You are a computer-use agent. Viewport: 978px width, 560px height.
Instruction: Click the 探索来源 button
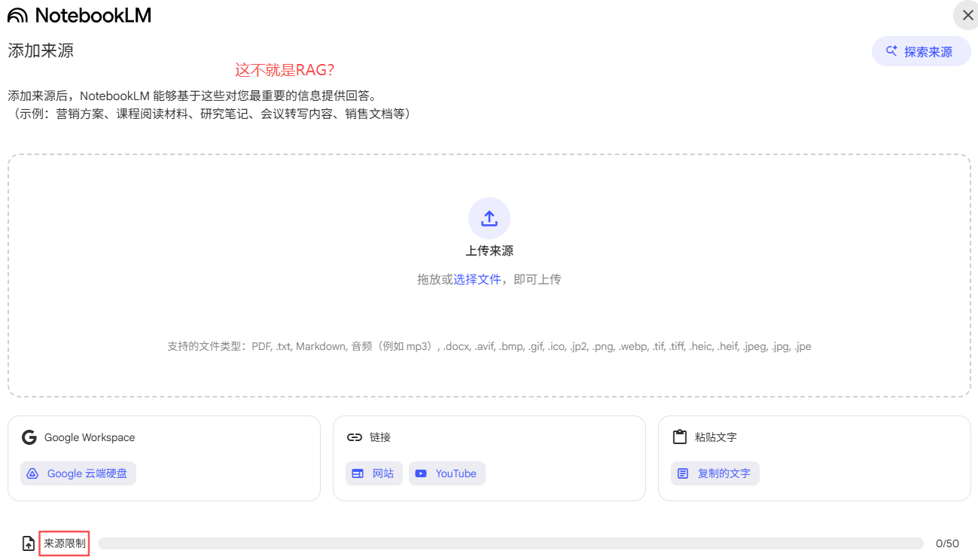(x=921, y=51)
